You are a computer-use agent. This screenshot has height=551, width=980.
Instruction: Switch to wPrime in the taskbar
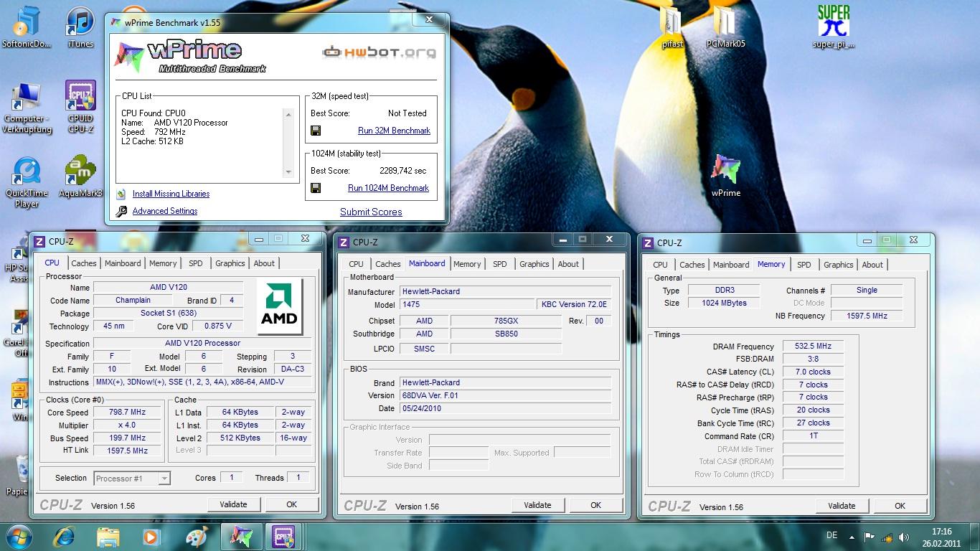(x=241, y=537)
